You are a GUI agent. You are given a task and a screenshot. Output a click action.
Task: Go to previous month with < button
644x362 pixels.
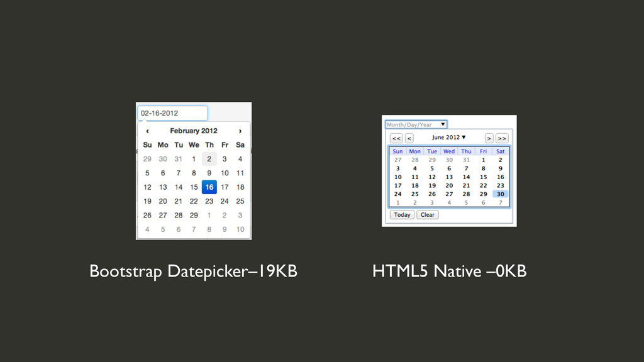point(409,138)
